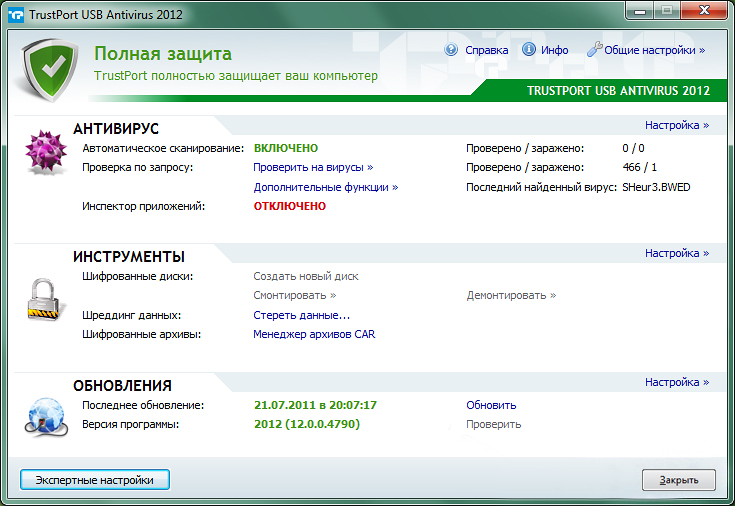Click the Закрыть button
The height and width of the screenshot is (506, 735).
679,480
